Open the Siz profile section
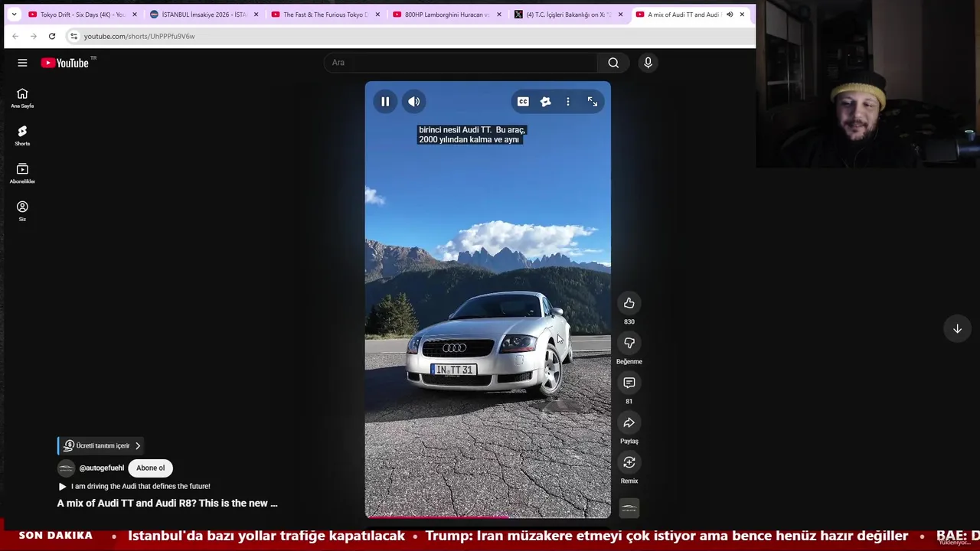 tap(22, 211)
